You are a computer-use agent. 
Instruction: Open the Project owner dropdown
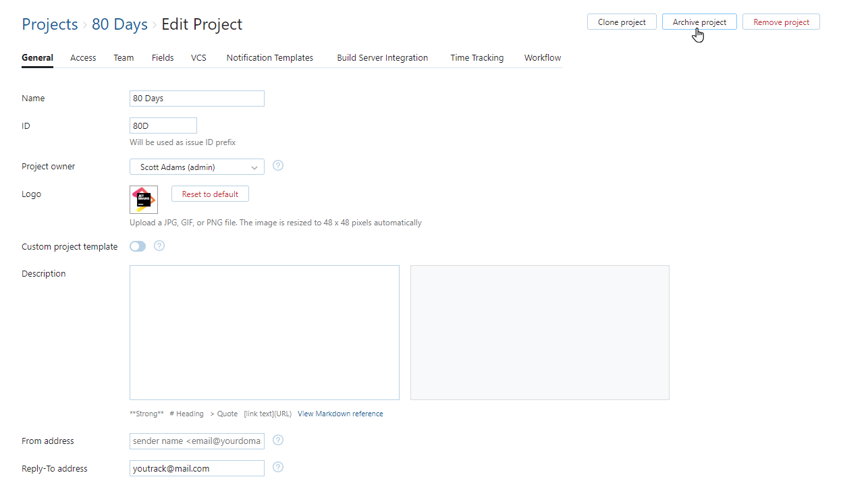196,166
